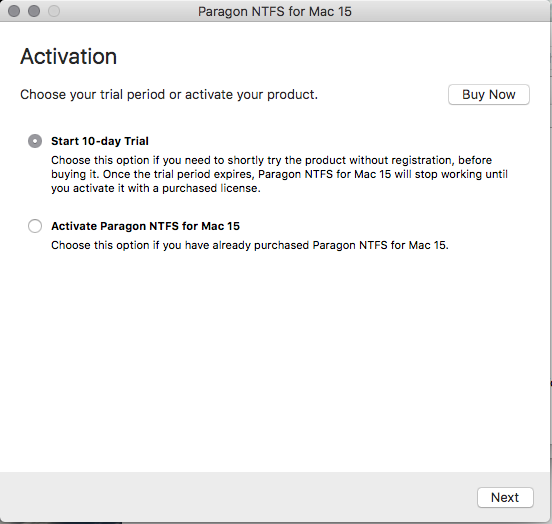The image size is (552, 524).
Task: Click the gray footer bar left of Next
Action: click(x=236, y=497)
